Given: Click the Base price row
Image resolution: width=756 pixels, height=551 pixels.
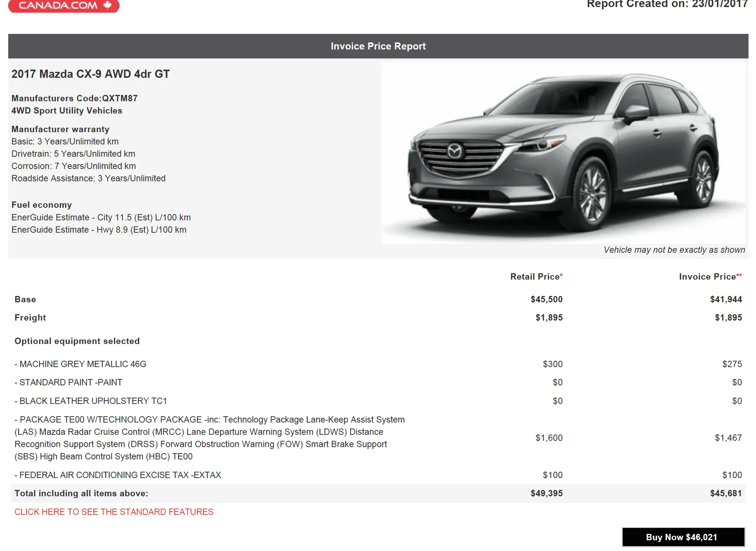Looking at the screenshot, I should click(25, 299).
